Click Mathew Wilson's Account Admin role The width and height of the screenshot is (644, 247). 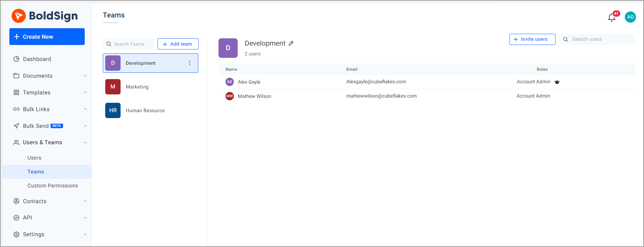(x=533, y=96)
